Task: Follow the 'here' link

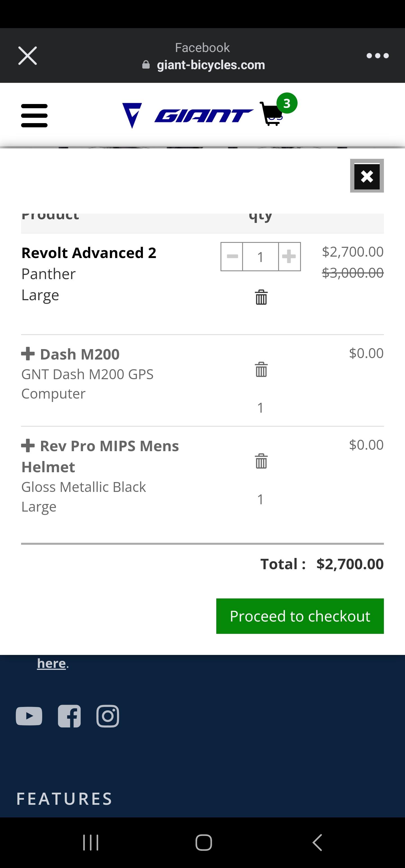Action: pyautogui.click(x=51, y=663)
